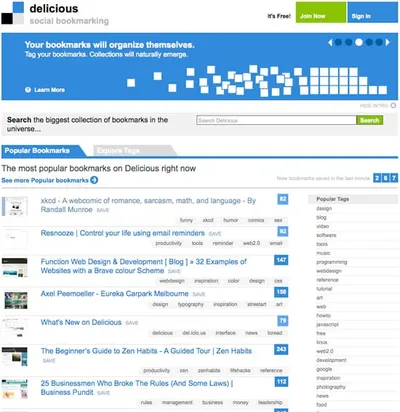Select the last carousel dot indicator

pos(379,42)
